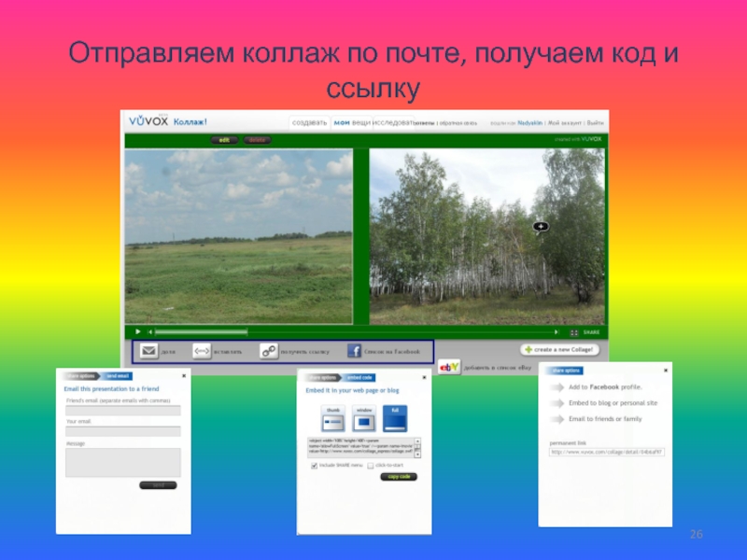Click embed code box scroll up arrow
The height and width of the screenshot is (560, 747).
tap(417, 441)
